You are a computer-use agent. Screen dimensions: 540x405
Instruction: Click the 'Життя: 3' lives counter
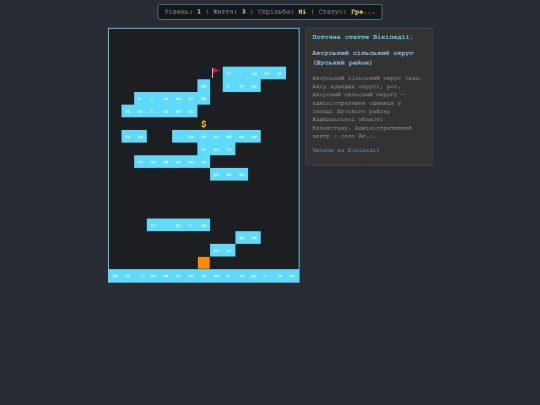click(x=229, y=12)
